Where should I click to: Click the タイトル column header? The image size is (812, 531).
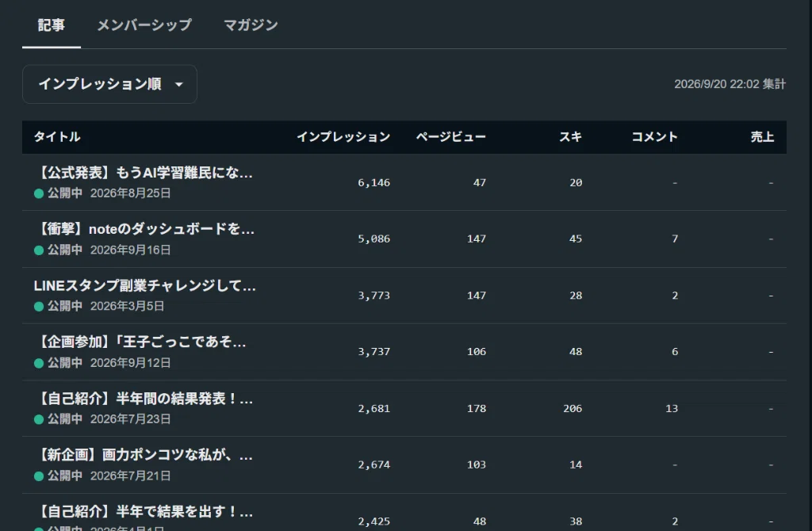[57, 136]
